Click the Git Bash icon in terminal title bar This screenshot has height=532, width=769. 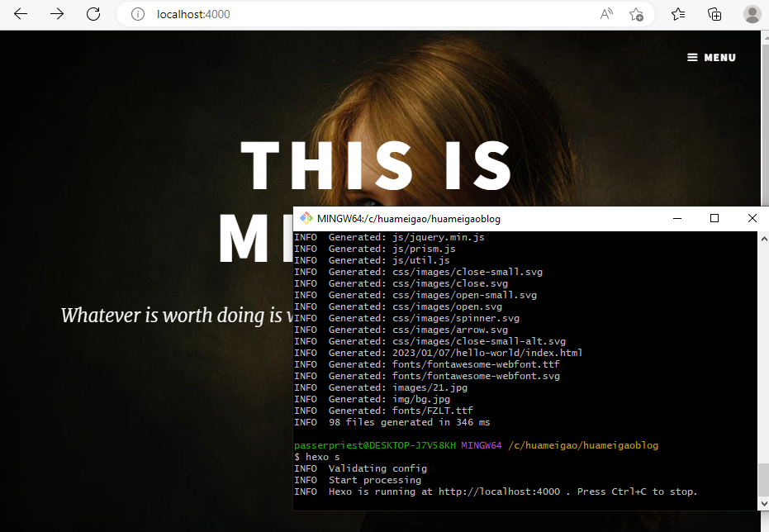[306, 219]
